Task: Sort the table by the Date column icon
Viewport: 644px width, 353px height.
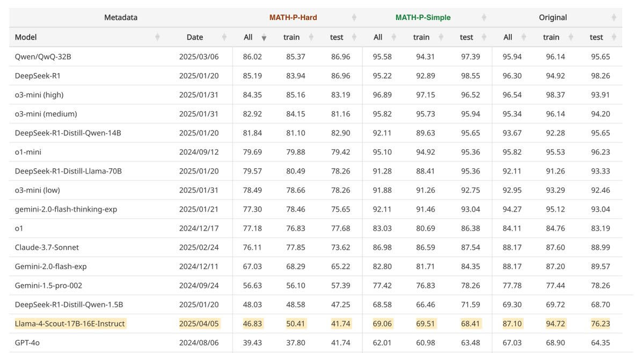Action: coord(224,37)
